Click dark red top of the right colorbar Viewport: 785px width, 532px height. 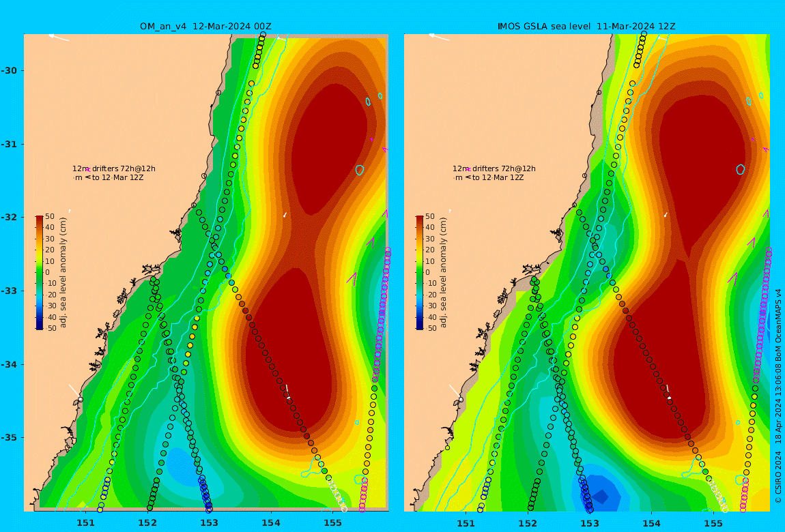click(x=420, y=220)
